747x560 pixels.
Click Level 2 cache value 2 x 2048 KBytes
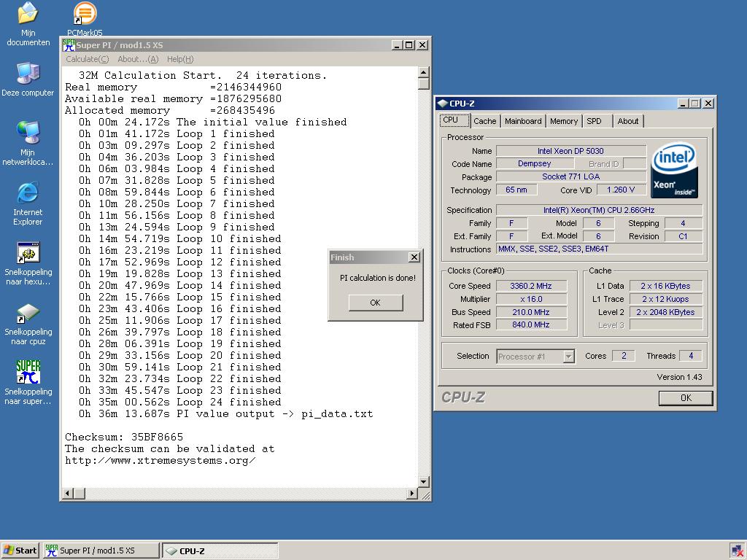[665, 312]
